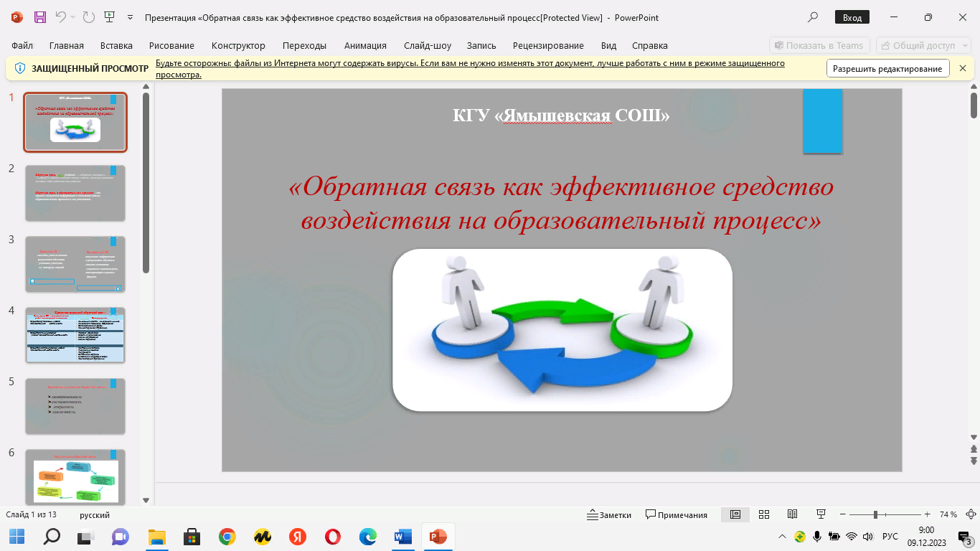Select slide 1 thumbnail

coord(75,122)
